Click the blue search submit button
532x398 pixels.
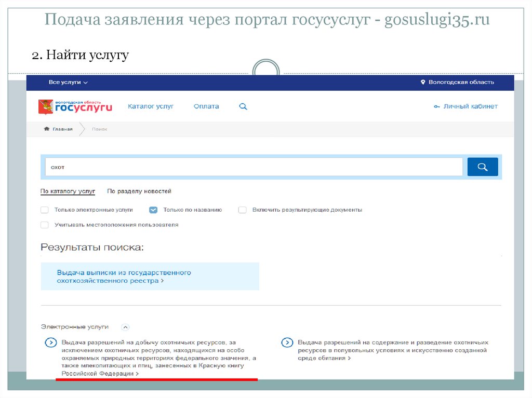[482, 167]
